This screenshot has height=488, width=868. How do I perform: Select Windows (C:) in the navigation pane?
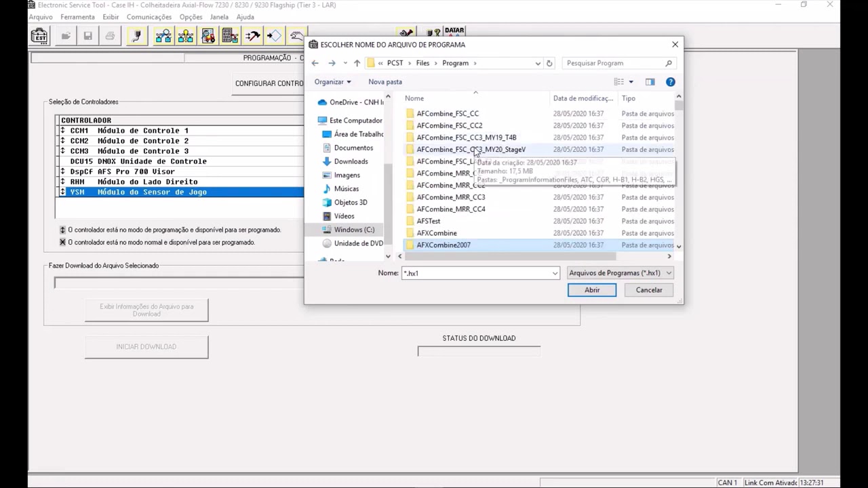[x=349, y=230]
